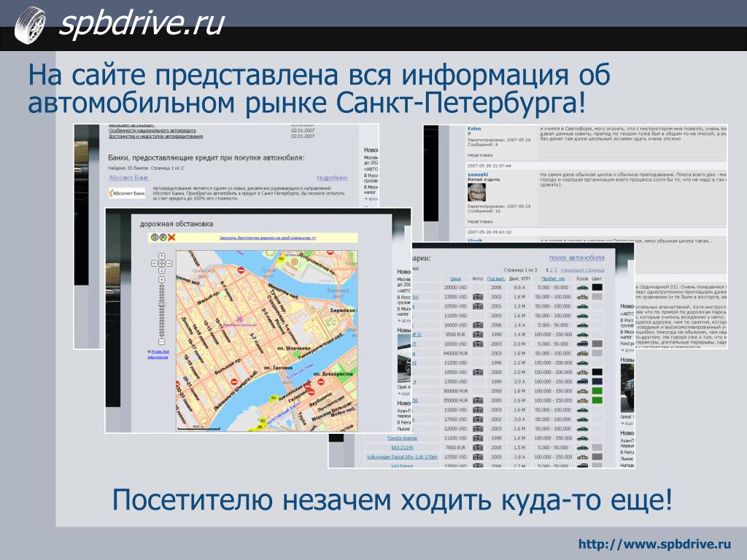This screenshot has height=560, width=747.
Task: Click car body icon in 20000 USD row
Action: (x=582, y=287)
